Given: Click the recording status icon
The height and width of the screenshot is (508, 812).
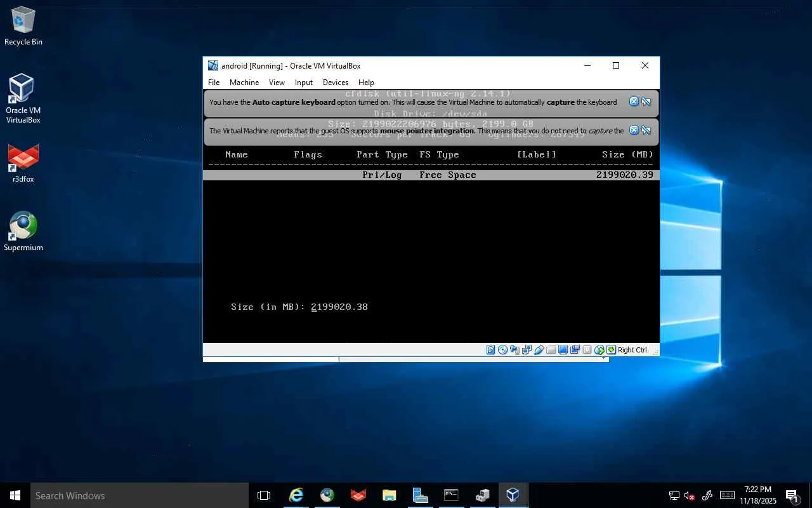Looking at the screenshot, I should pos(575,350).
